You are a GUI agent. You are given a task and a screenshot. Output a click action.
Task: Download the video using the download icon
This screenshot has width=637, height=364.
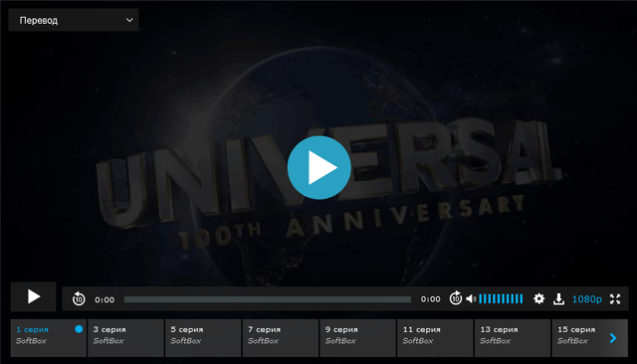pyautogui.click(x=558, y=299)
